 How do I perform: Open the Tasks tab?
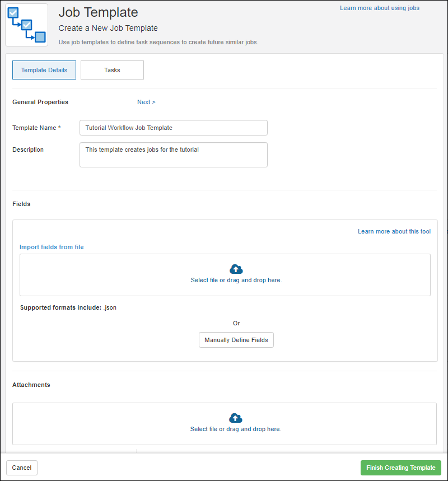(x=112, y=70)
